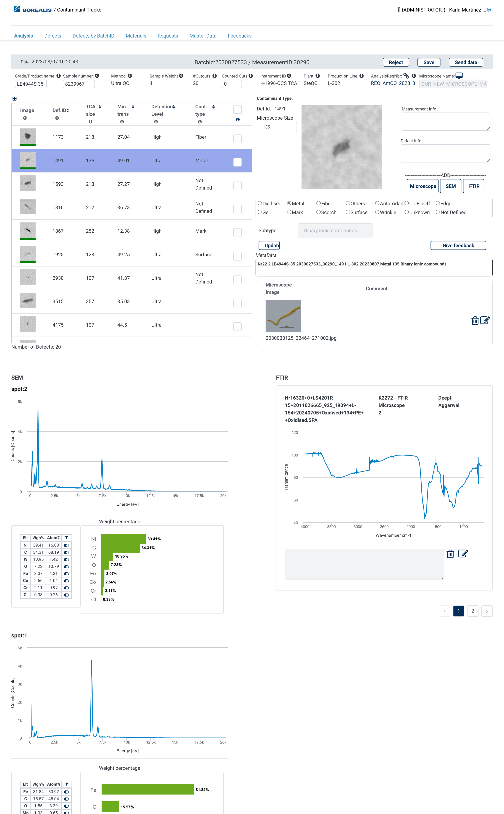504x814 pixels.
Task: Switch to the Defects by BatchID tab
Action: (x=93, y=36)
